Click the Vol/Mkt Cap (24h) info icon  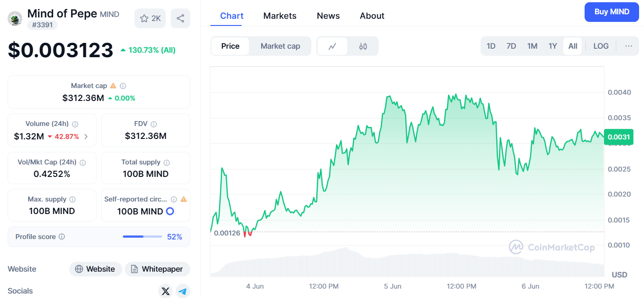coord(83,163)
